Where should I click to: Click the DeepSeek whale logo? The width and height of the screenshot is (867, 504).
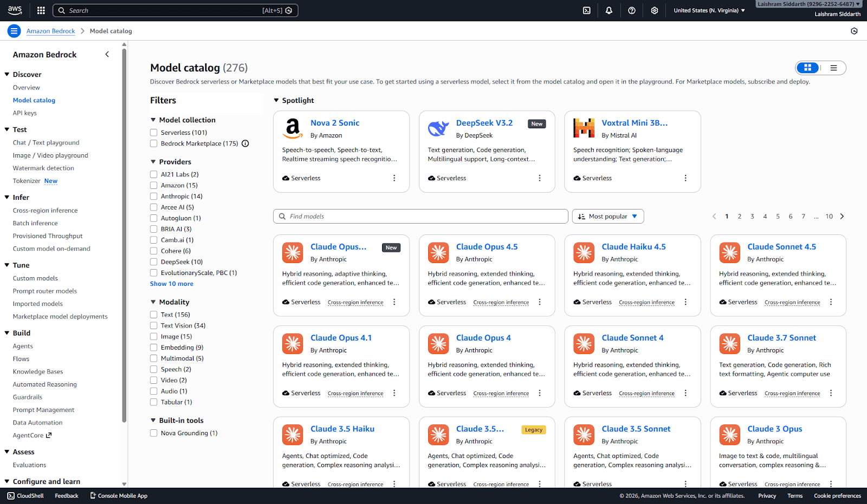(438, 128)
